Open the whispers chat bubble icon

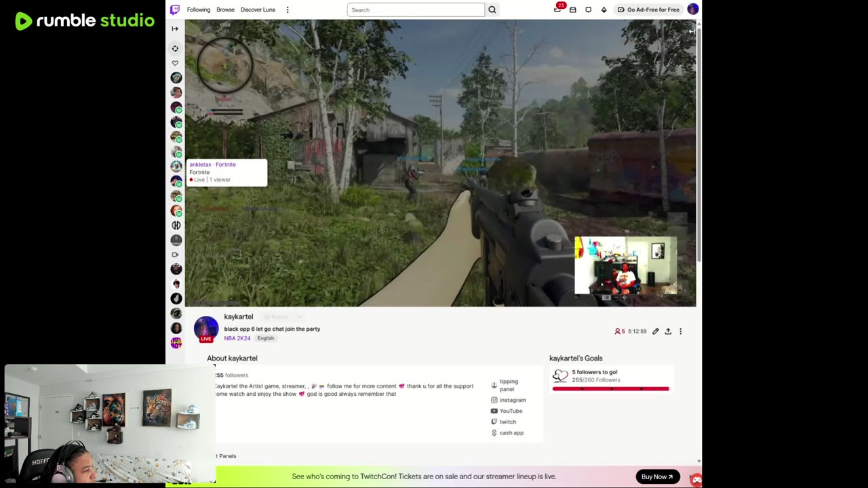click(588, 9)
